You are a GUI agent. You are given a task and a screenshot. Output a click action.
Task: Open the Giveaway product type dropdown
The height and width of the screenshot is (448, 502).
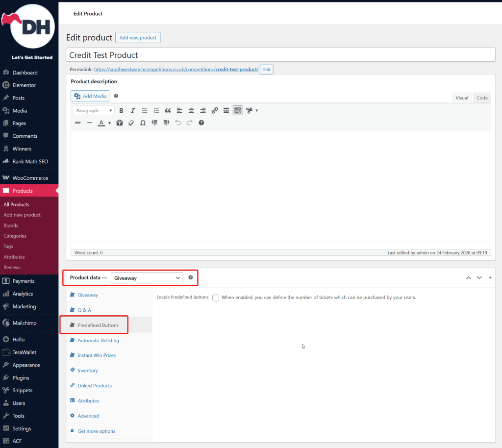(x=147, y=278)
